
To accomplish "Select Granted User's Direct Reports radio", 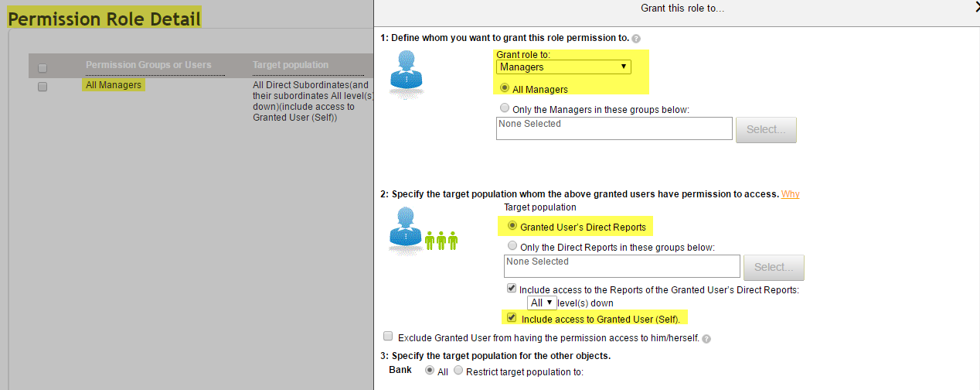I will click(512, 227).
